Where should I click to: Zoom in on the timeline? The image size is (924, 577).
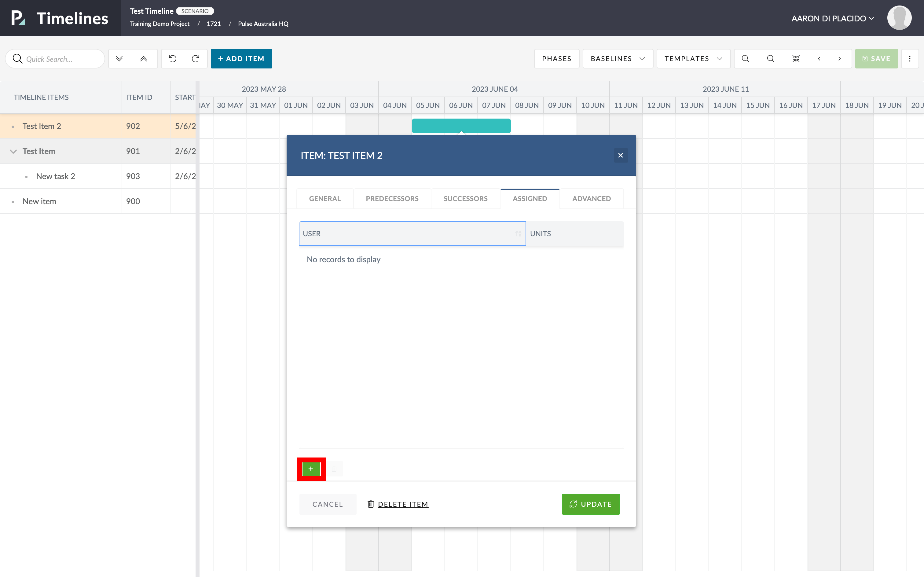tap(745, 59)
